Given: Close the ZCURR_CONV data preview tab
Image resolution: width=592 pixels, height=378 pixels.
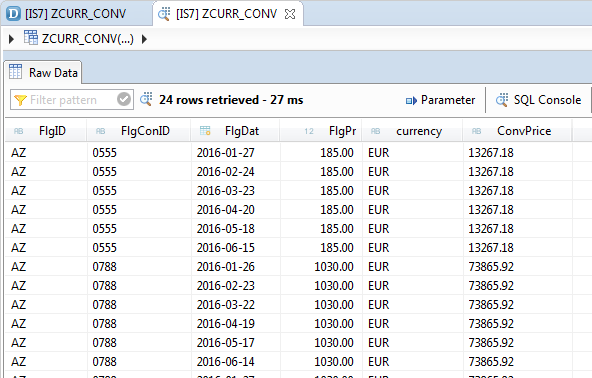Looking at the screenshot, I should click(x=290, y=14).
